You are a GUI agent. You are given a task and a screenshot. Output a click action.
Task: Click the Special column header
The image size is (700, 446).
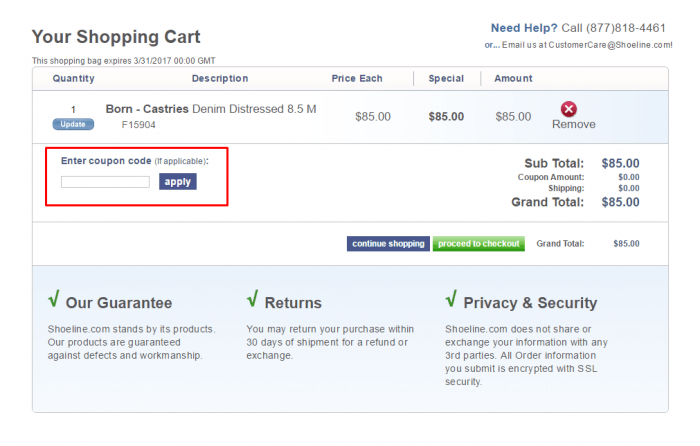(446, 78)
